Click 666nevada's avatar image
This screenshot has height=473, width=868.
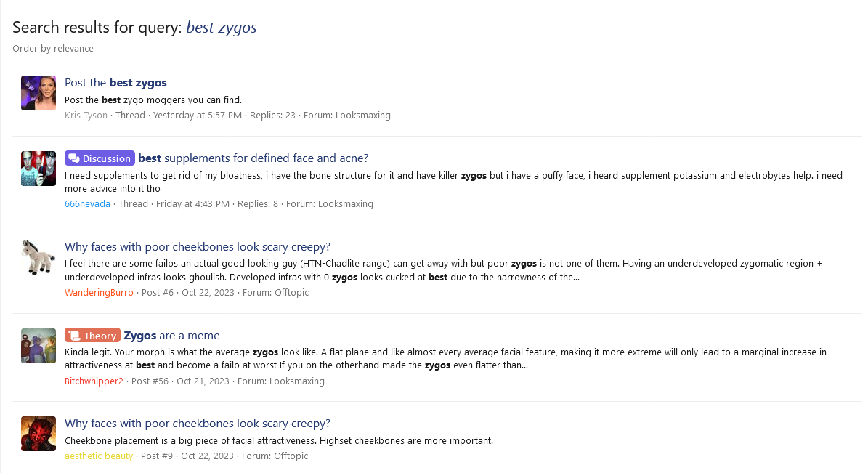tap(38, 169)
